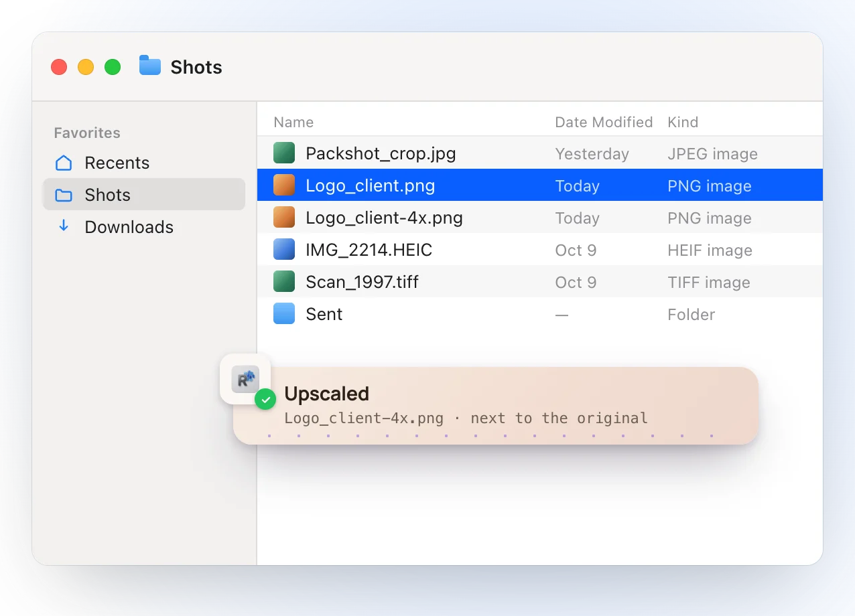Viewport: 855px width, 616px height.
Task: Click the Shots window title text
Action: click(196, 67)
